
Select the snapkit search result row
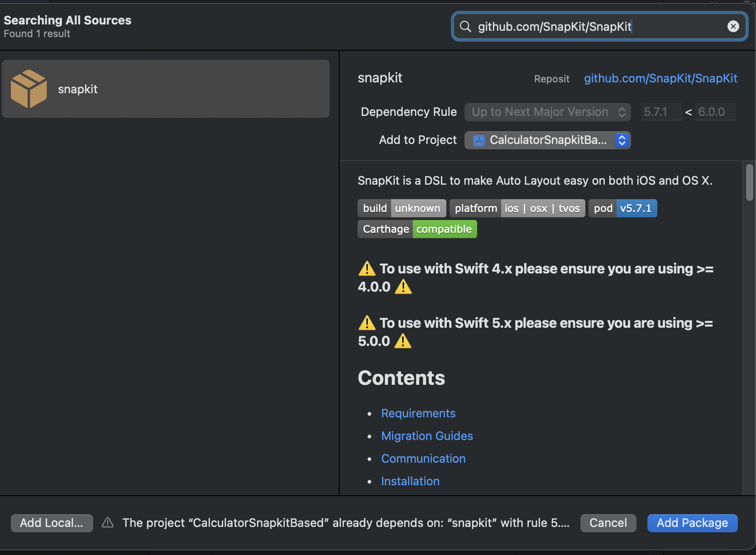pyautogui.click(x=166, y=89)
